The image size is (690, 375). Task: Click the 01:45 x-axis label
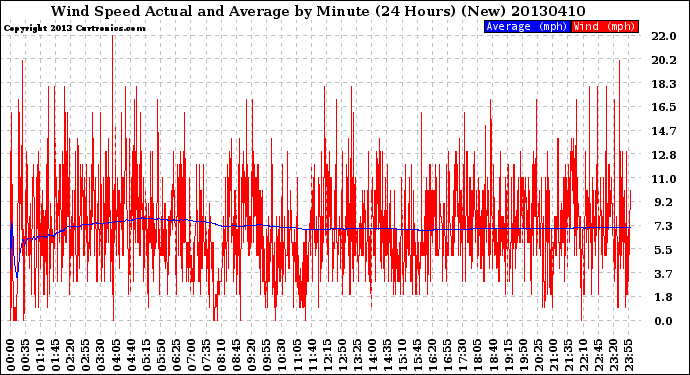coord(56,355)
